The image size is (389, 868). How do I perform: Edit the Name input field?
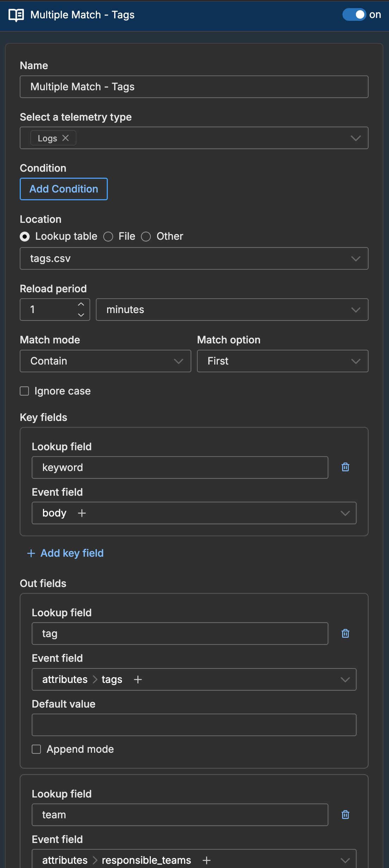[194, 87]
